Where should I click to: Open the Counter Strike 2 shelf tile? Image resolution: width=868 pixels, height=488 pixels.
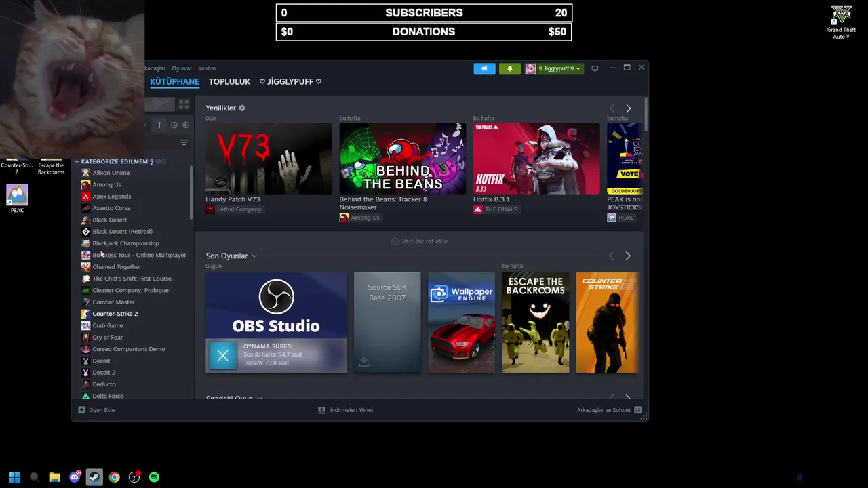click(x=607, y=323)
